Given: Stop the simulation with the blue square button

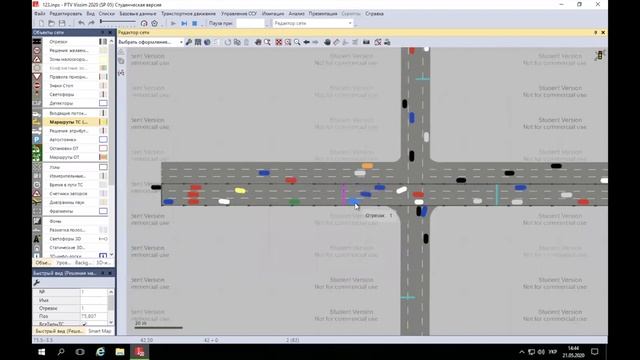Looking at the screenshot, I should point(195,24).
